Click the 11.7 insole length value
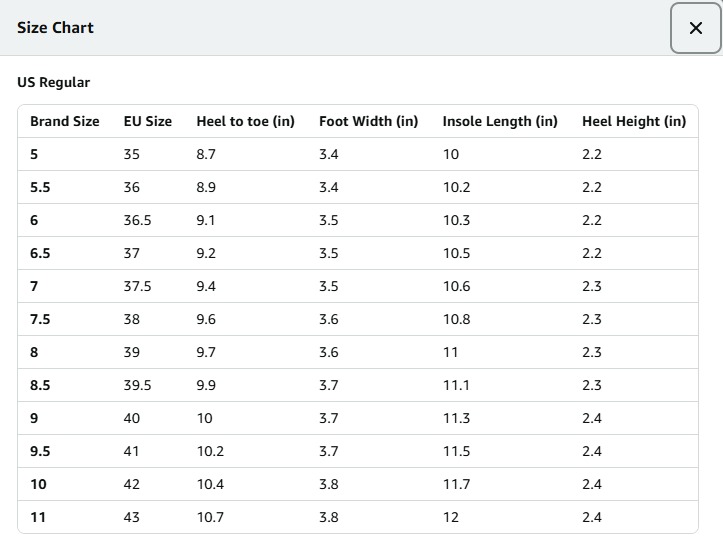This screenshot has width=723, height=550. [456, 484]
